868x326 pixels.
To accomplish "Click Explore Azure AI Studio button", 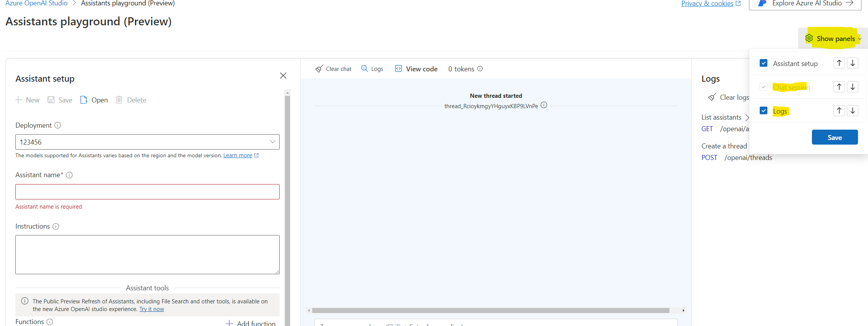I will pos(805,3).
